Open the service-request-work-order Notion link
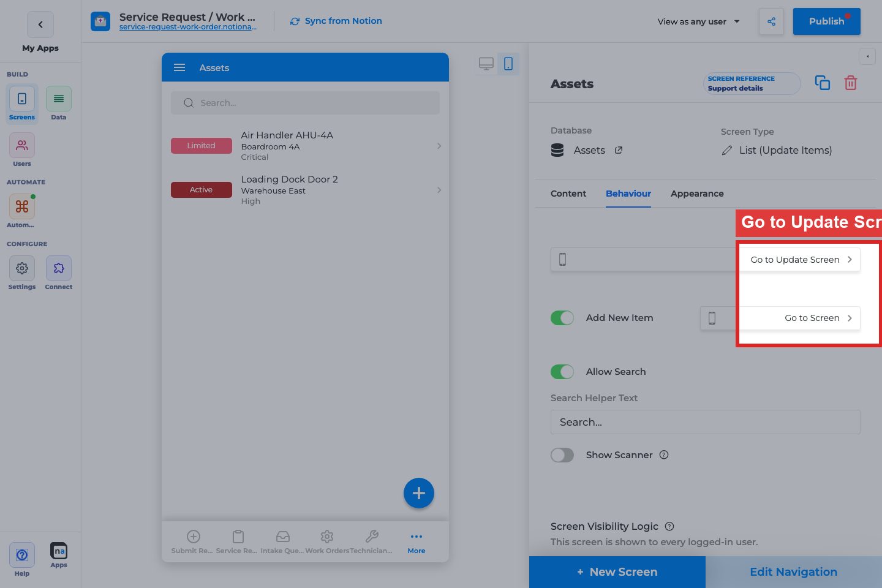This screenshot has height=588, width=882. [188, 27]
